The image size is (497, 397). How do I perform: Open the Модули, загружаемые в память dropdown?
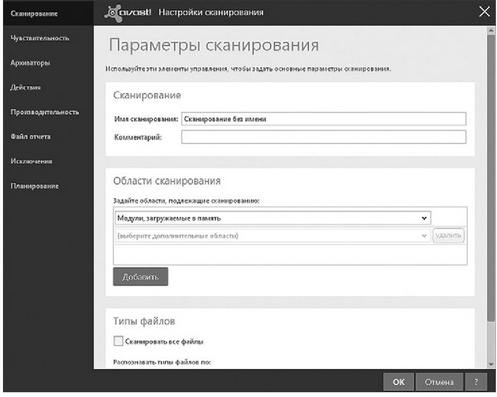[272, 218]
